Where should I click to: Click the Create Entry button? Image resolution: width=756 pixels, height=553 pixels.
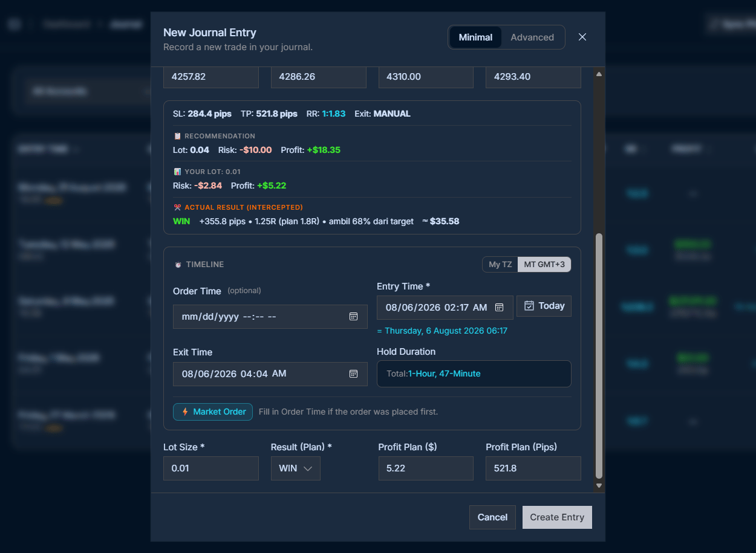pyautogui.click(x=557, y=517)
